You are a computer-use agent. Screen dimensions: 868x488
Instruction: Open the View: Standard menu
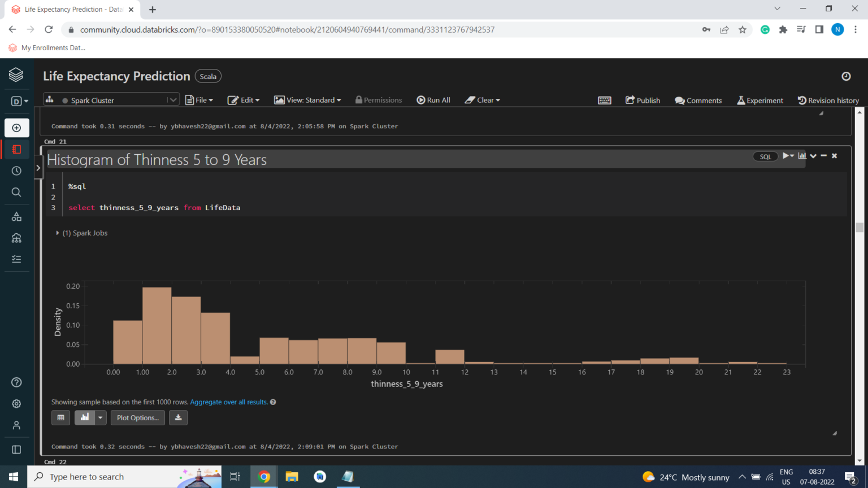(x=307, y=100)
